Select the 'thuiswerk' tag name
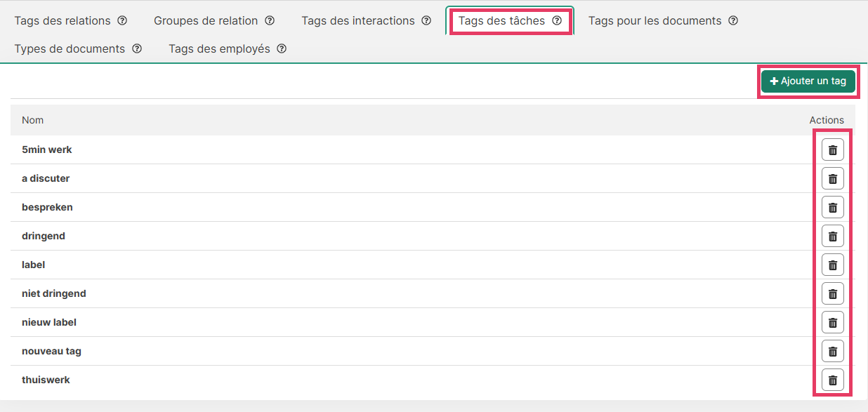The image size is (868, 412). point(46,380)
